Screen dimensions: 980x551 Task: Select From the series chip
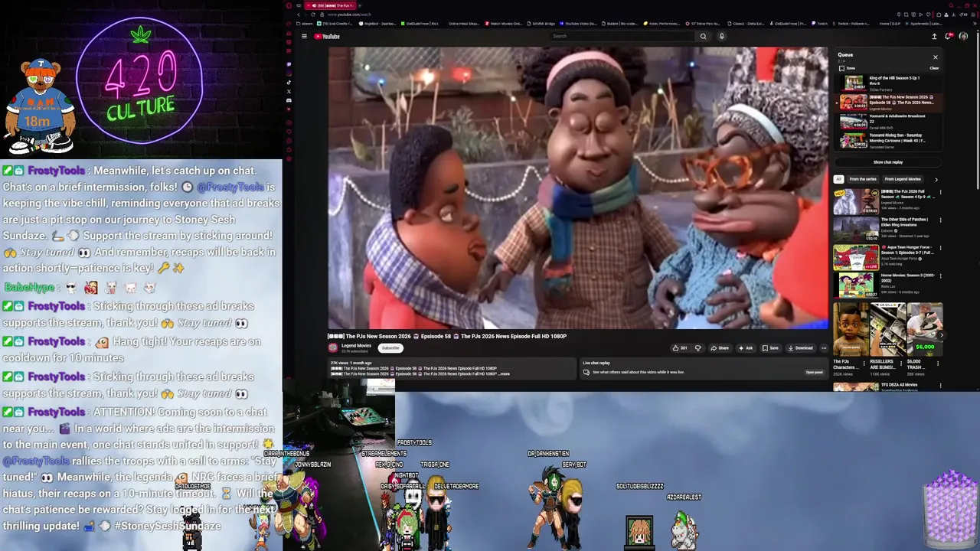(x=862, y=179)
